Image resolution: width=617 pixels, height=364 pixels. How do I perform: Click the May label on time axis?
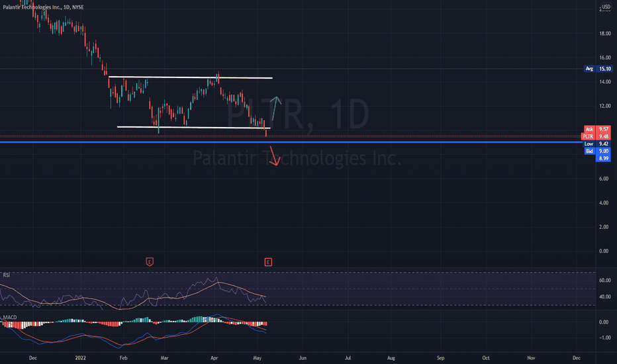click(257, 358)
